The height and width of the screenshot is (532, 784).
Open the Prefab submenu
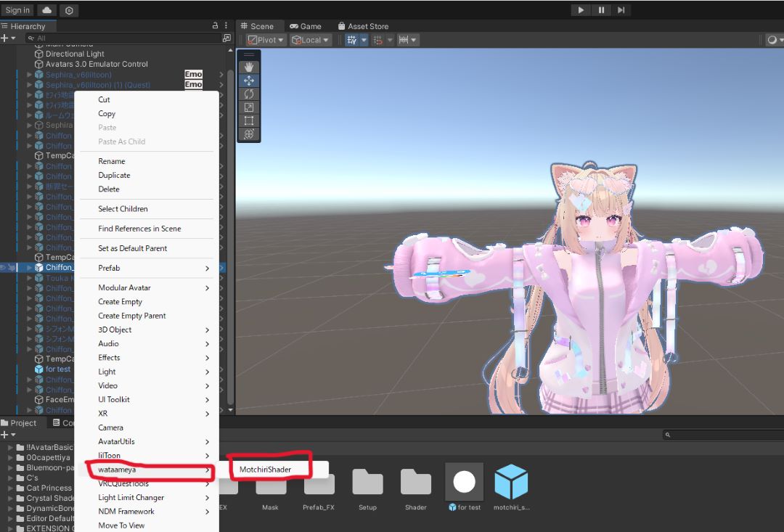147,268
